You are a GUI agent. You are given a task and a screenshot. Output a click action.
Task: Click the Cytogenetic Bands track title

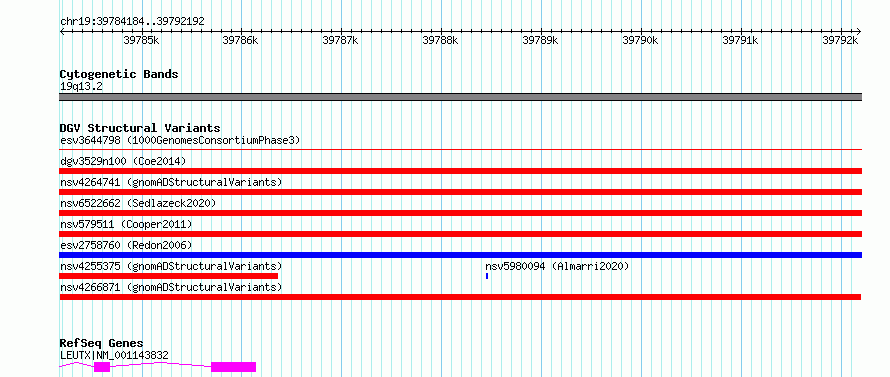pyautogui.click(x=119, y=74)
